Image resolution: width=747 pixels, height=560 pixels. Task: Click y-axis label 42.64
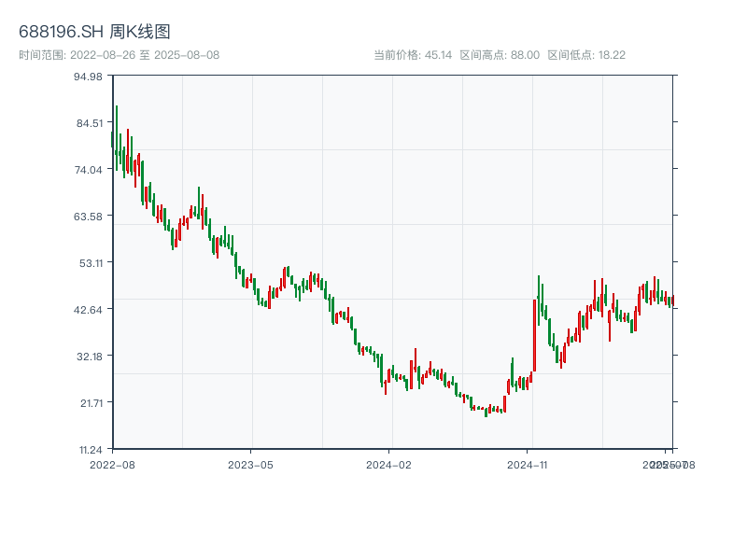click(x=88, y=310)
